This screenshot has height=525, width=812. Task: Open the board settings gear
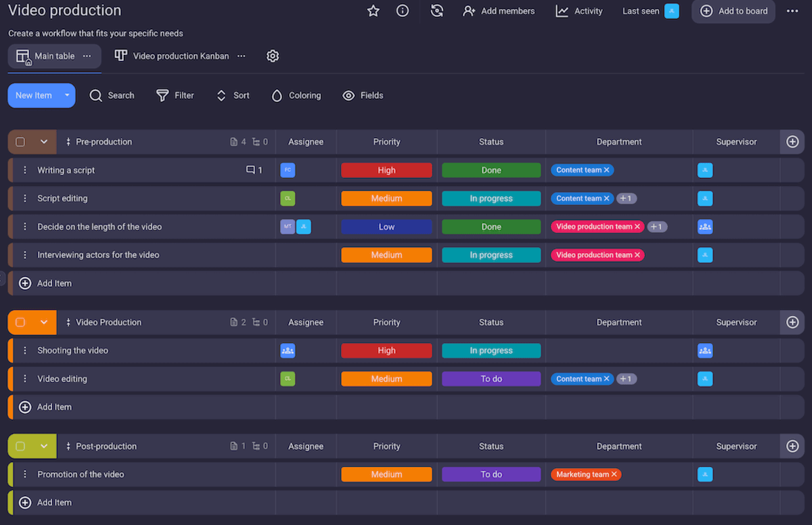tap(273, 55)
